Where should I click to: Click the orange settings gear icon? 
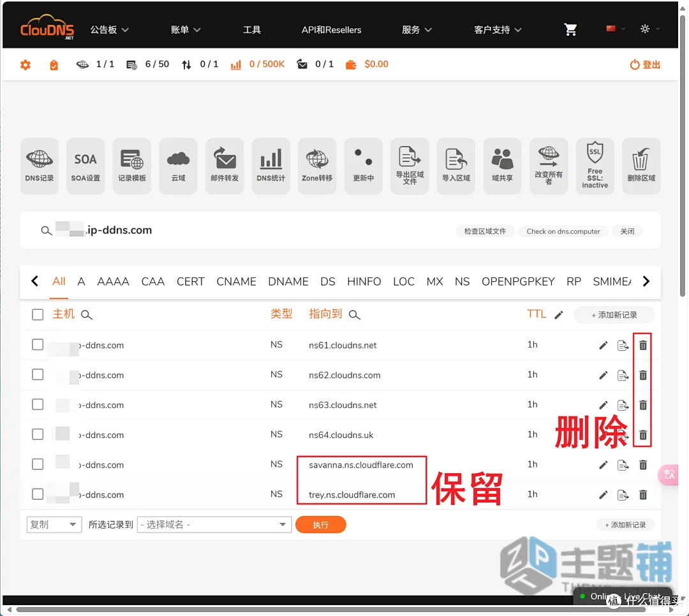pos(26,65)
